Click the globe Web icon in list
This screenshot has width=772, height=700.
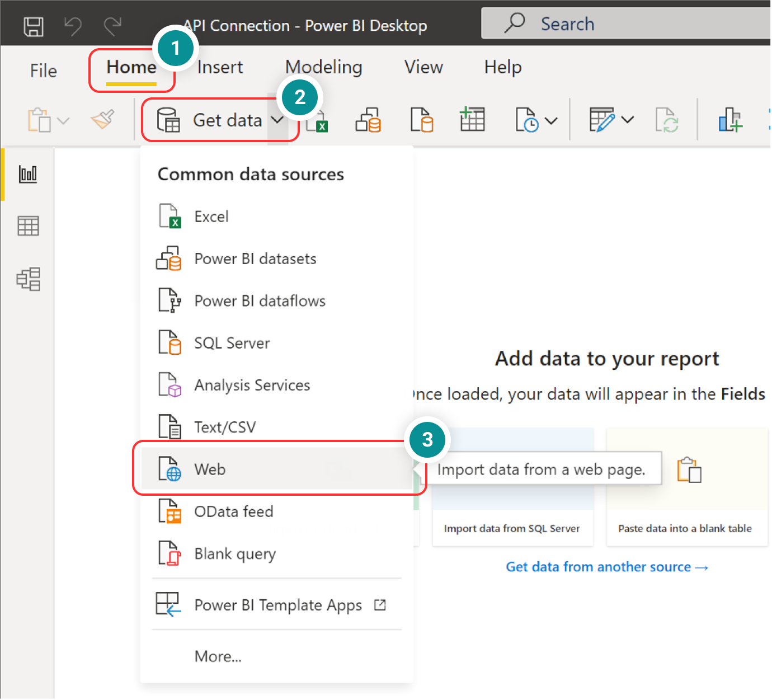tap(170, 469)
